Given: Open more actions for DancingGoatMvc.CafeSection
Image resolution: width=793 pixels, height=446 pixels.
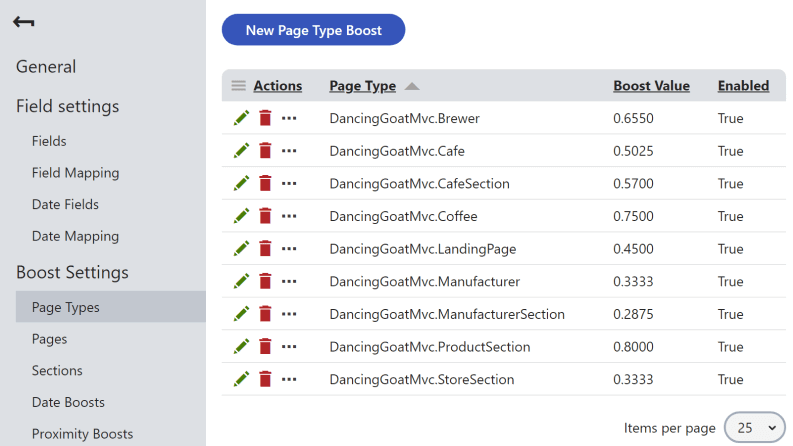Looking at the screenshot, I should 289,184.
